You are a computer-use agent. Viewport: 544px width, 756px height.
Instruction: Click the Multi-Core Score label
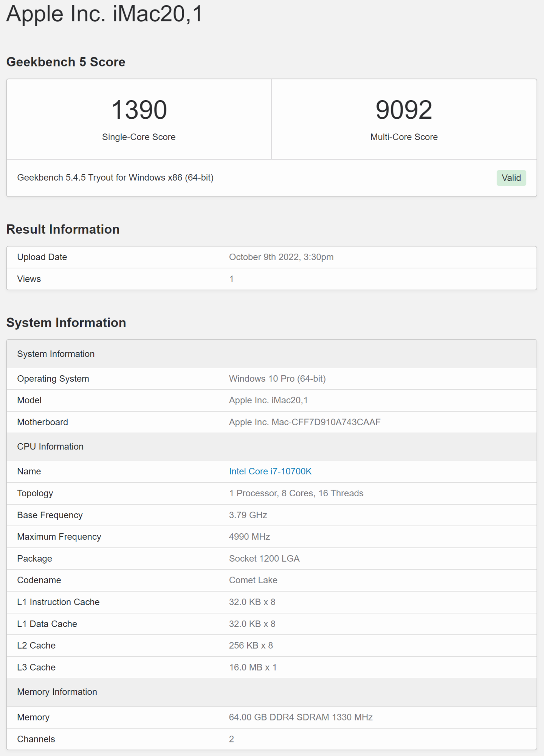click(x=404, y=137)
